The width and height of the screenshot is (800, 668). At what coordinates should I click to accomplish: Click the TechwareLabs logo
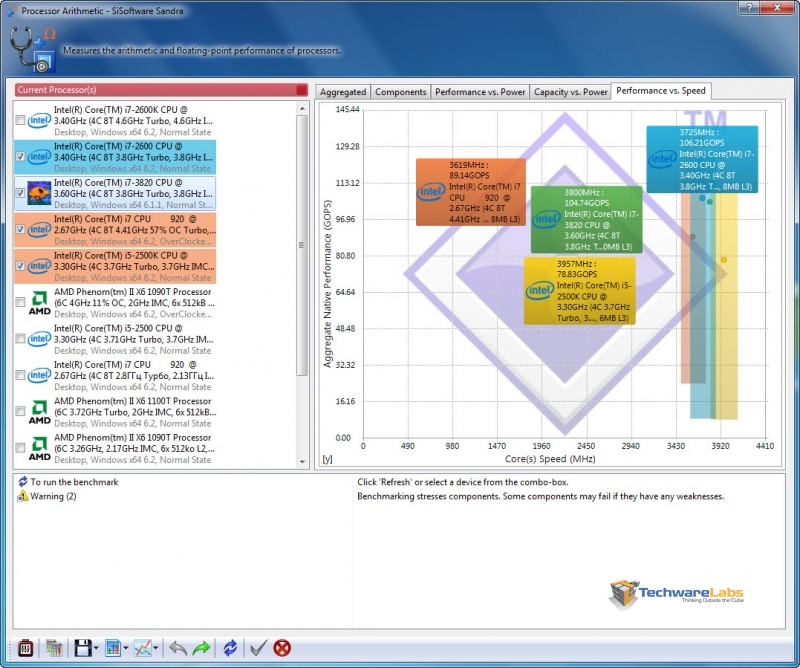tap(676, 594)
